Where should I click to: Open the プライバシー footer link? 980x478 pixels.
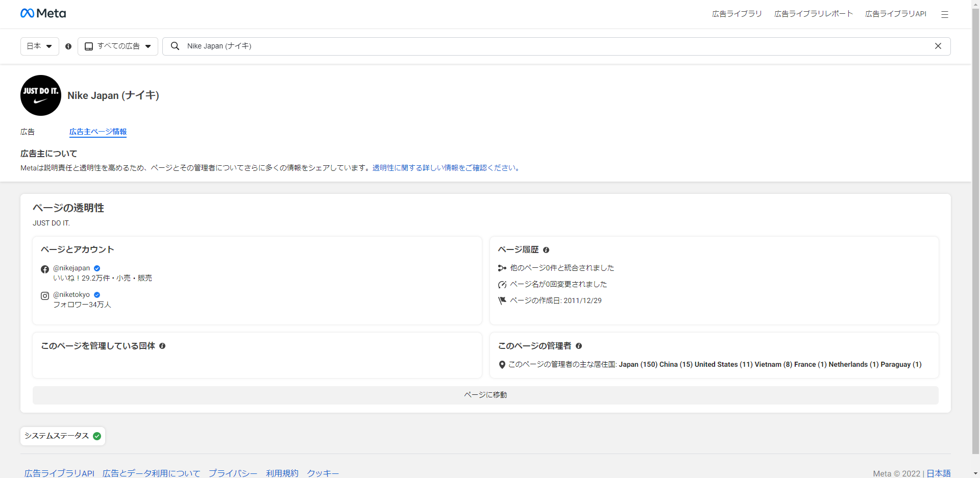[x=233, y=473]
